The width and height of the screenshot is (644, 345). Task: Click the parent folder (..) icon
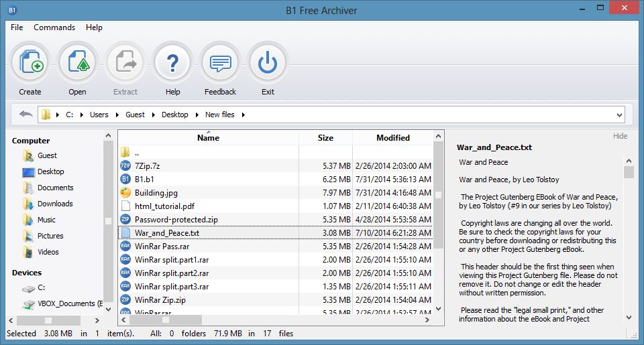pos(125,153)
